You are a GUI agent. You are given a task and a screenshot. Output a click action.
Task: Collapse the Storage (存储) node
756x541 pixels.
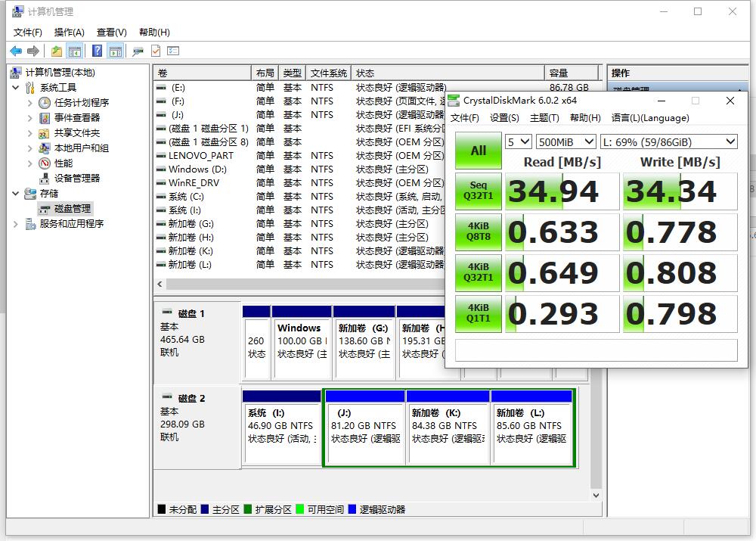pos(15,193)
